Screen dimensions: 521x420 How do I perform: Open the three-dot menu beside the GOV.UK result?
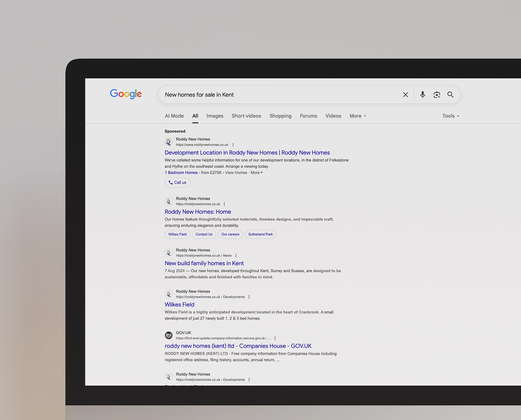(274, 338)
